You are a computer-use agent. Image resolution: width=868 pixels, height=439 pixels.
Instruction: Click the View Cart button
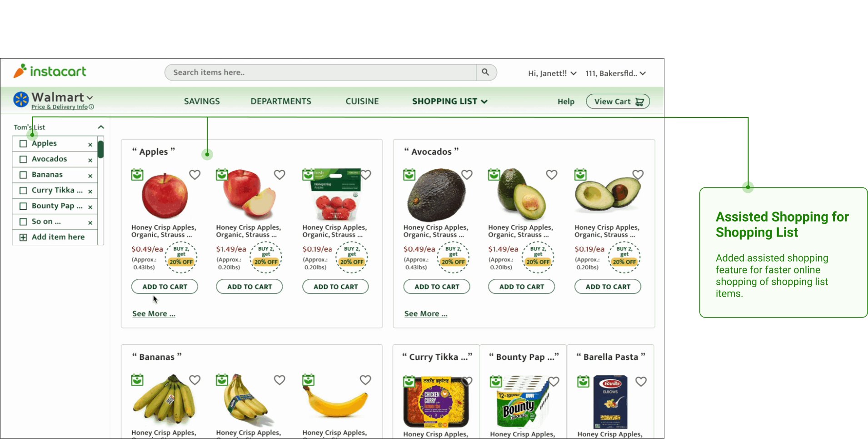pos(618,101)
